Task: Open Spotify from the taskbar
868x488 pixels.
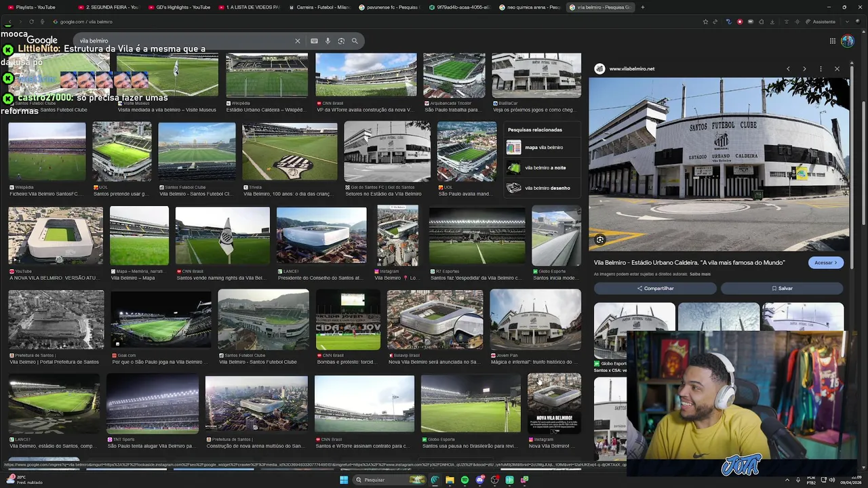Action: pyautogui.click(x=465, y=480)
